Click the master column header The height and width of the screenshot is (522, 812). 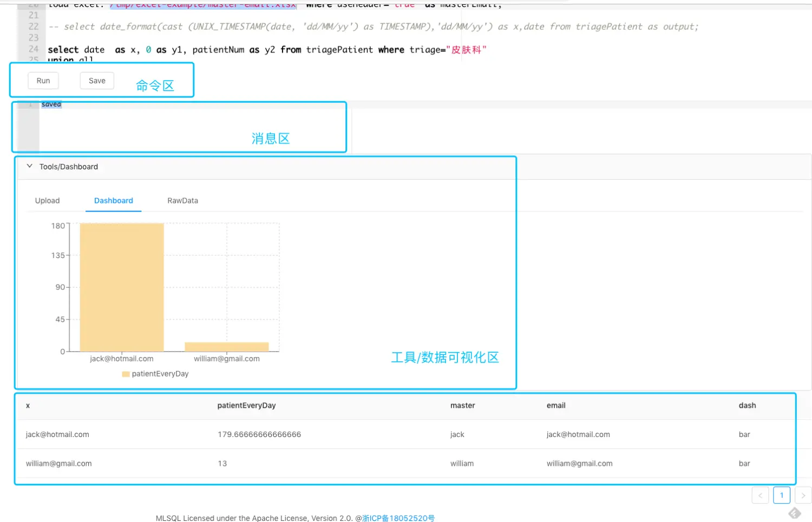click(463, 406)
